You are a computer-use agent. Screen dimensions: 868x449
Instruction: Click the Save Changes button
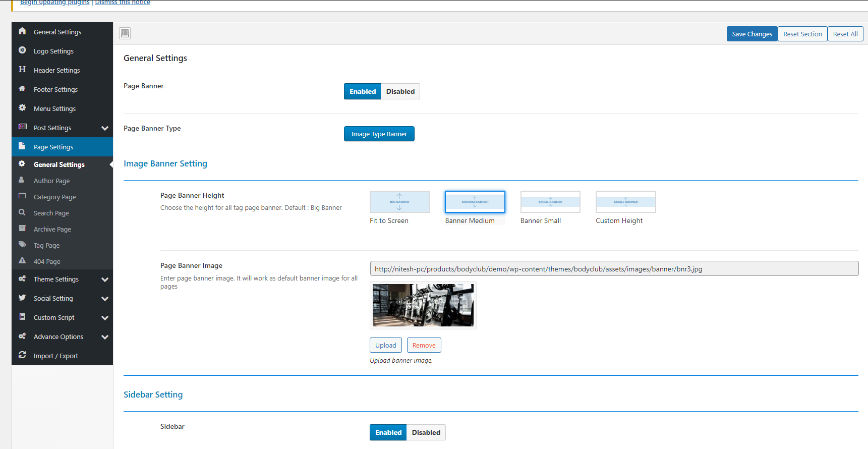(751, 34)
